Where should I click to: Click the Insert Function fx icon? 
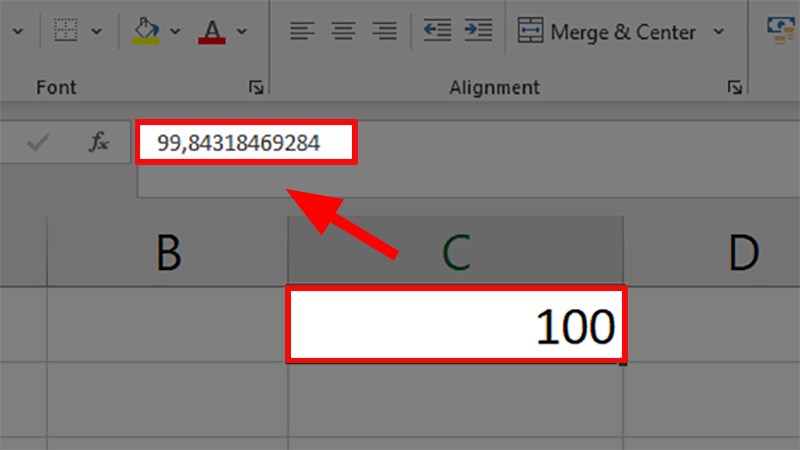click(98, 143)
